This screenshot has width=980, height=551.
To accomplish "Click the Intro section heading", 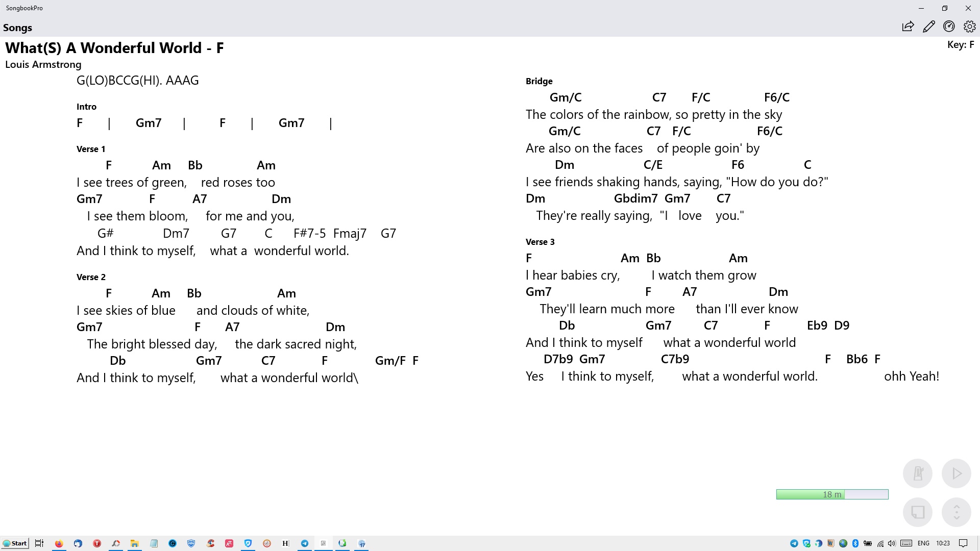I will pyautogui.click(x=86, y=107).
